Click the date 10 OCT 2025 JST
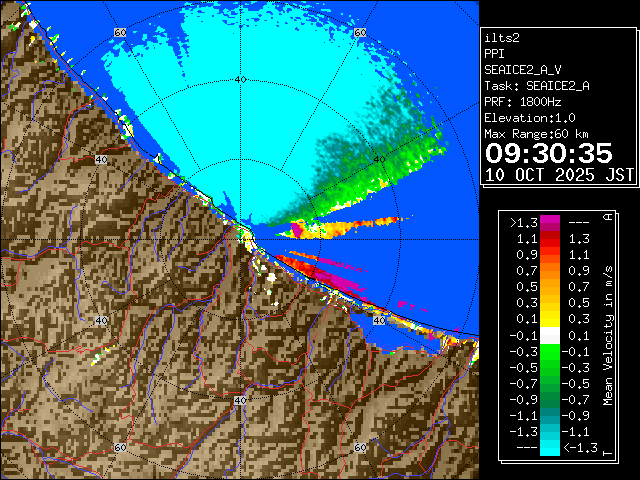 [559, 174]
